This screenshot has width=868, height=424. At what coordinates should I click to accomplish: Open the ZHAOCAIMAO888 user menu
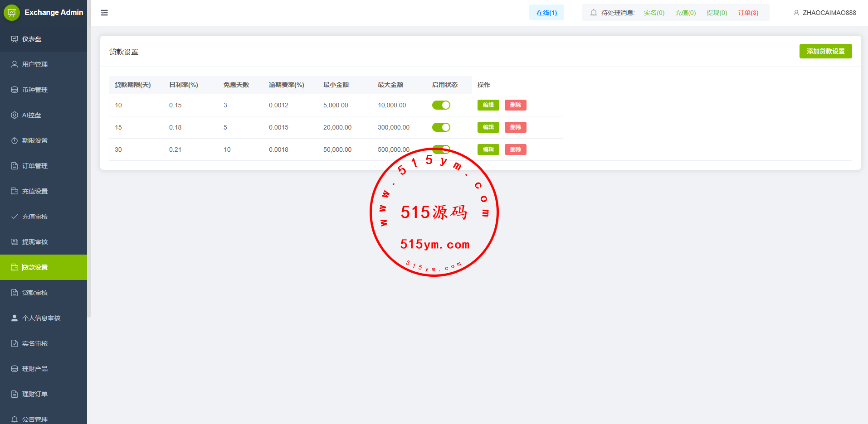click(x=824, y=13)
